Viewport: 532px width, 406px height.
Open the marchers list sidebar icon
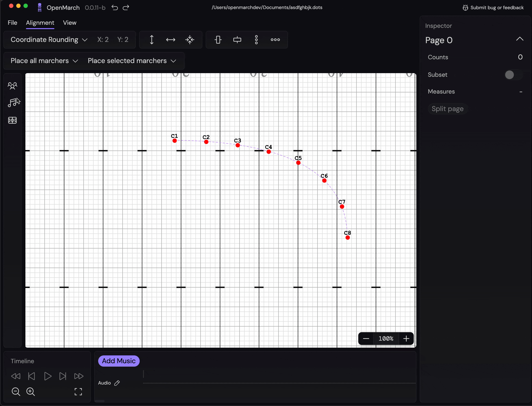click(12, 86)
